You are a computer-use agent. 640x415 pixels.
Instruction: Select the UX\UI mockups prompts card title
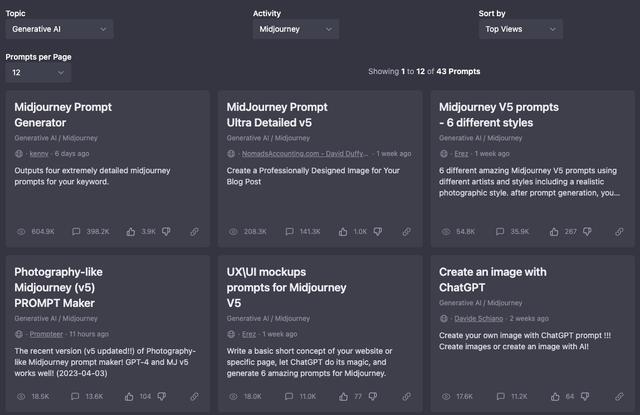286,288
